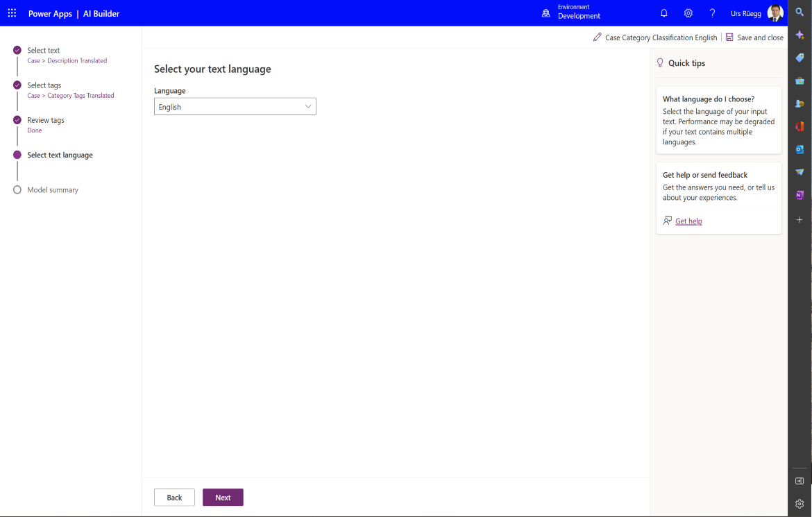Go to the Select tags step
The image size is (812, 517).
[x=44, y=85]
